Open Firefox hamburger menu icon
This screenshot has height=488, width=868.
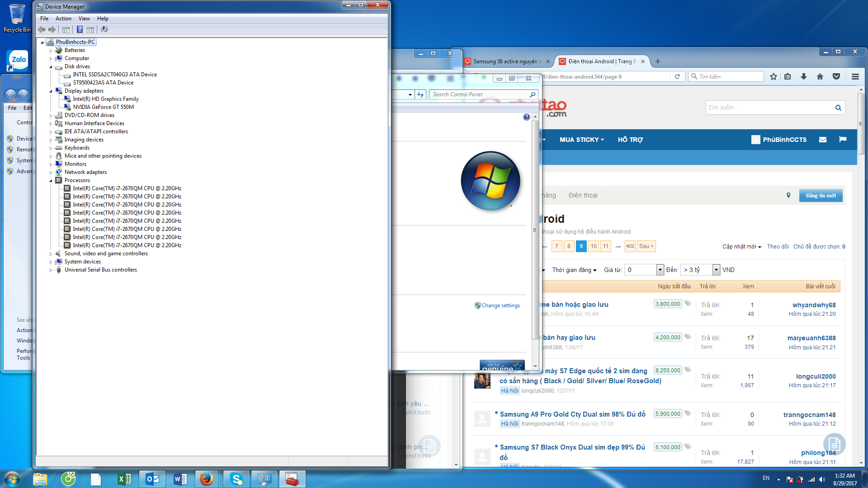tap(855, 77)
